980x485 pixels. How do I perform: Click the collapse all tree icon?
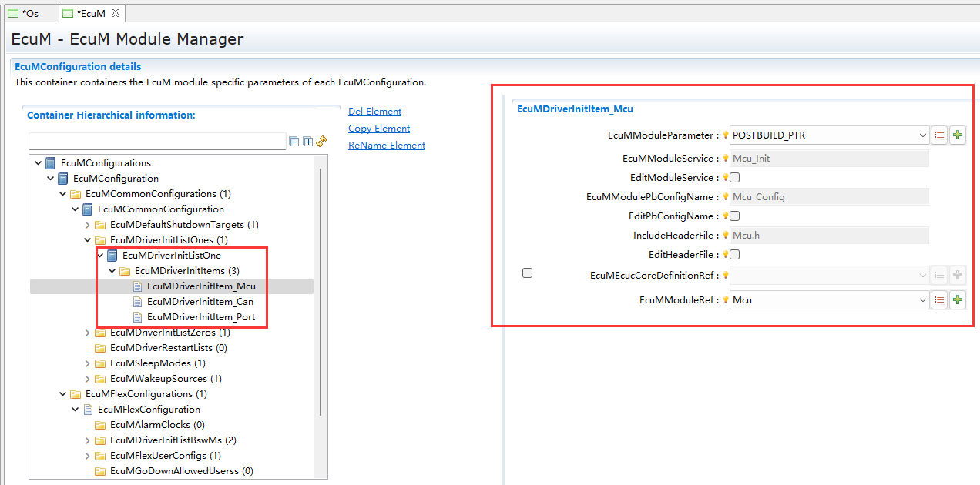click(x=294, y=142)
